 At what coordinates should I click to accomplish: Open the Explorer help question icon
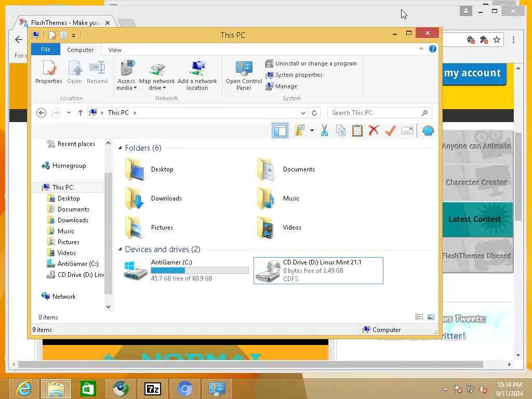(x=433, y=49)
